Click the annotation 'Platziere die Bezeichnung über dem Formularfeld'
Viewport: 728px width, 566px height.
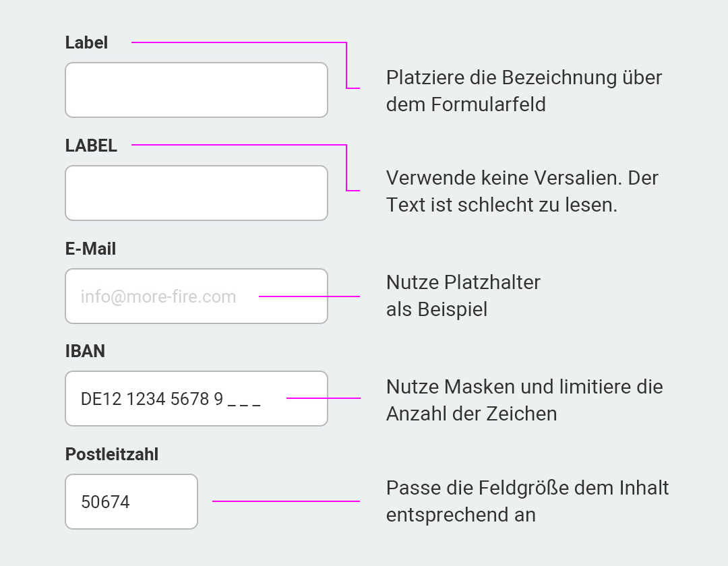coord(524,91)
